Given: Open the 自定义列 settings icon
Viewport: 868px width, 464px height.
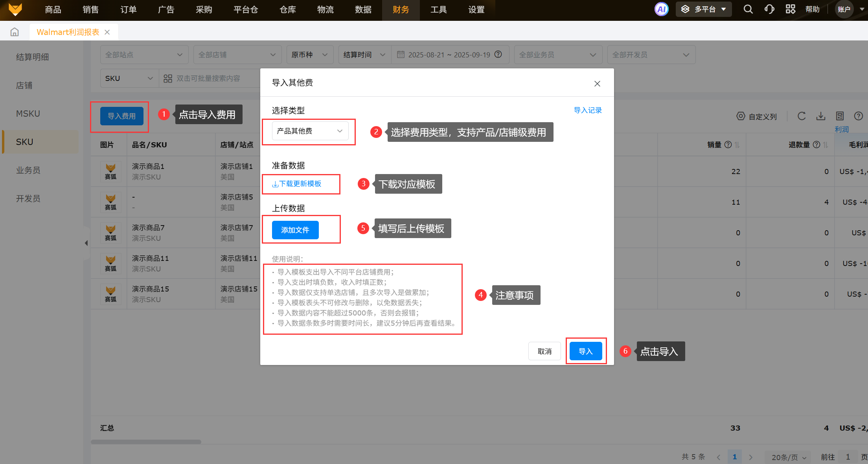Looking at the screenshot, I should (741, 116).
